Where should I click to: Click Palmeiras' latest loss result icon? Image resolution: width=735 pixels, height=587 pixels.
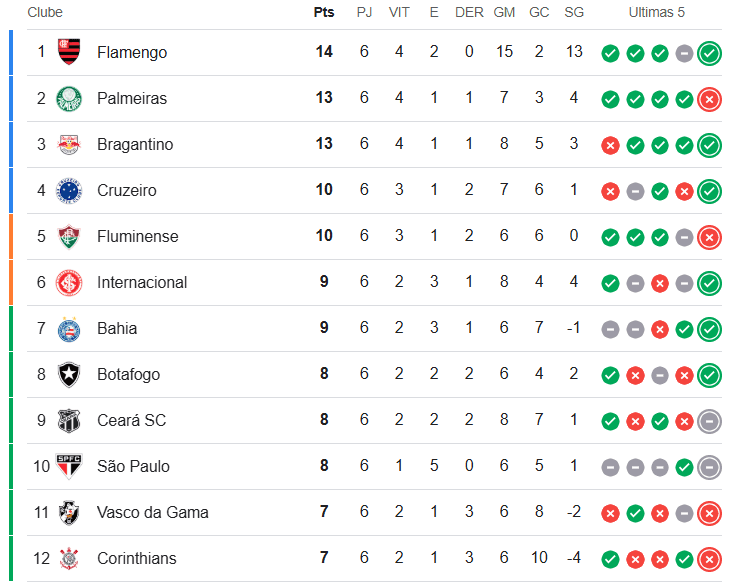pos(709,99)
